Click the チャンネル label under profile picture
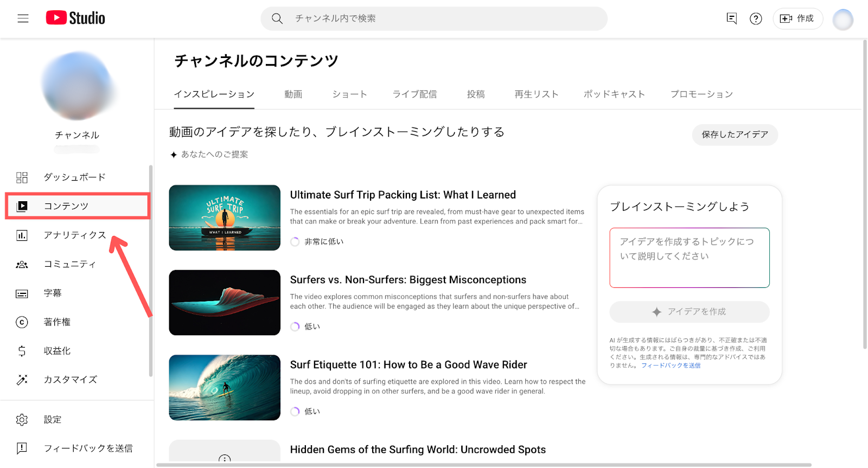868x468 pixels. pyautogui.click(x=77, y=135)
